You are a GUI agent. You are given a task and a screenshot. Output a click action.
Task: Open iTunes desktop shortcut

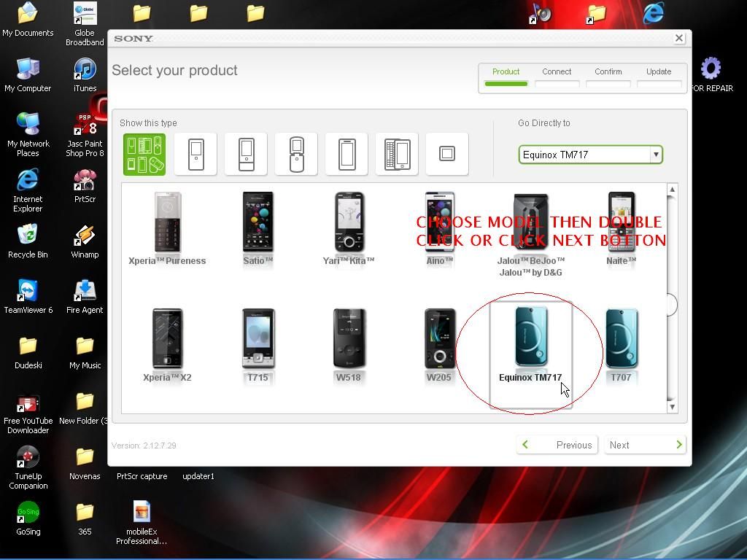[85, 74]
